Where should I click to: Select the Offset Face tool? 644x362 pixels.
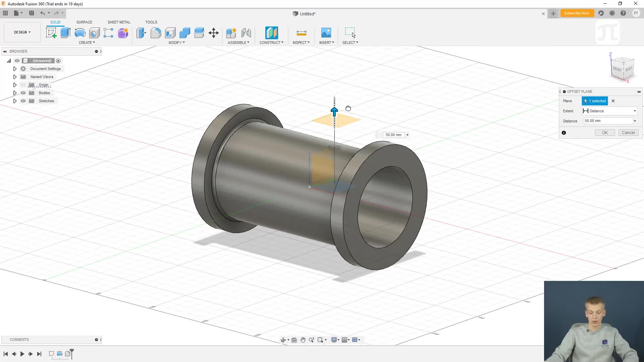tap(199, 33)
